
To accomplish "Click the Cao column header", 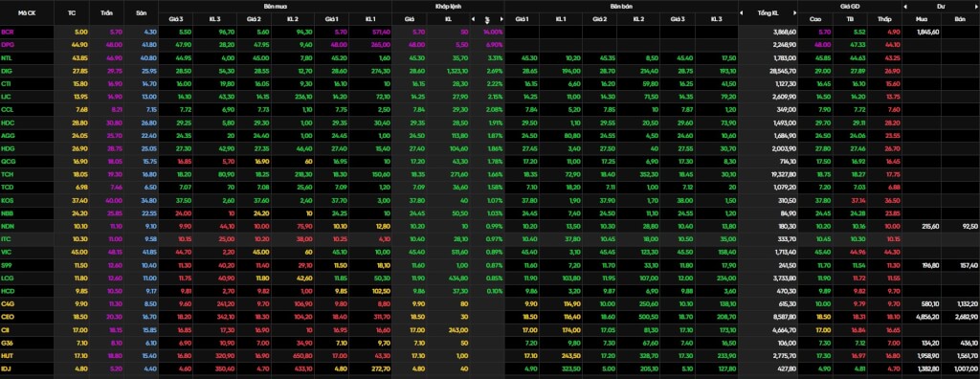I will click(x=815, y=19).
